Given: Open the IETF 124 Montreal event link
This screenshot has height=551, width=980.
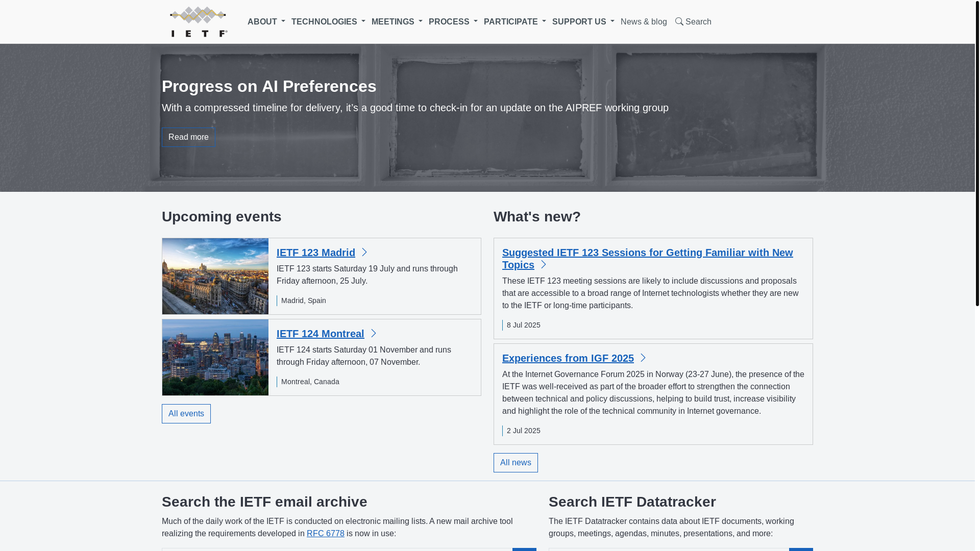Looking at the screenshot, I should (x=321, y=334).
